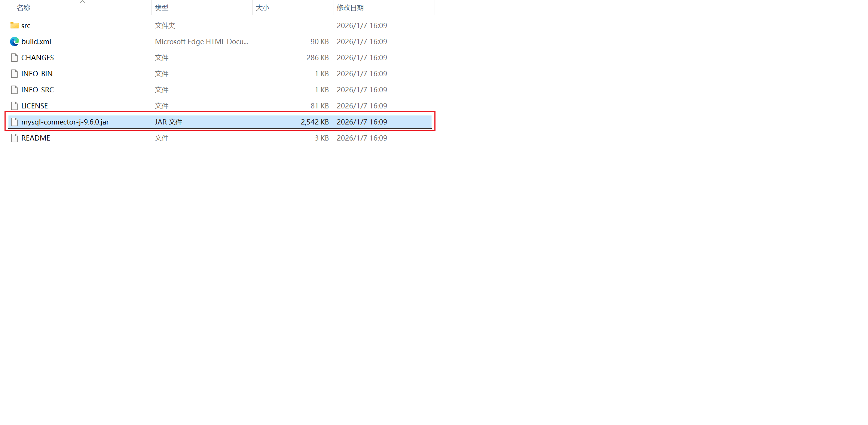This screenshot has height=425, width=868.
Task: Click the 2,542 KB size cell
Action: pyautogui.click(x=315, y=122)
